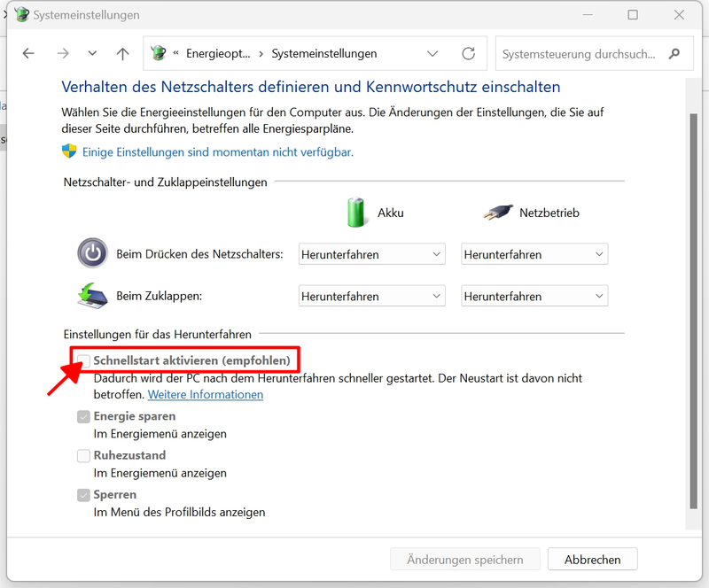Toggle the Energie sparen checkbox
The image size is (709, 588).
(83, 416)
